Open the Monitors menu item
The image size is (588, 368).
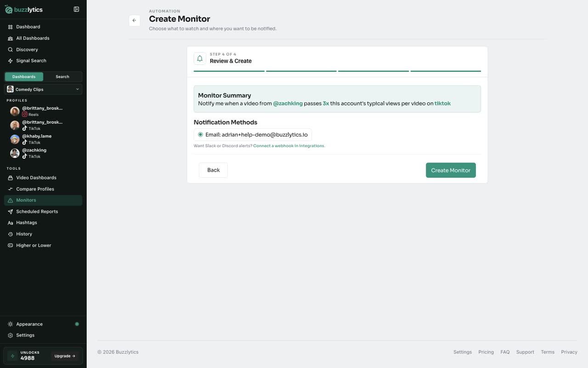(43, 200)
